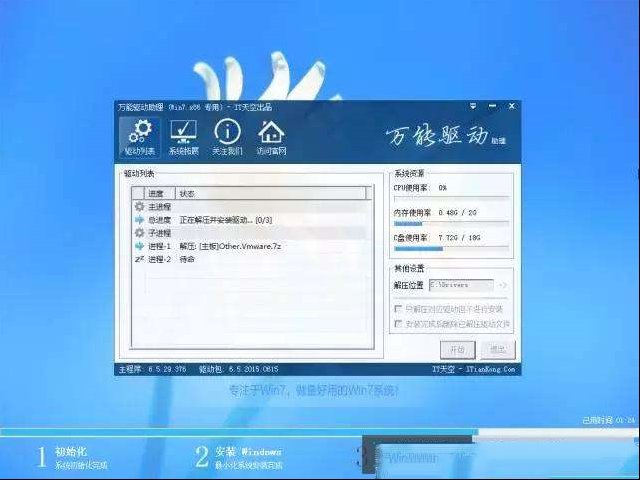640x480 pixels.
Task: Select the 正在解压并安装驱动 status text
Action: click(x=226, y=220)
